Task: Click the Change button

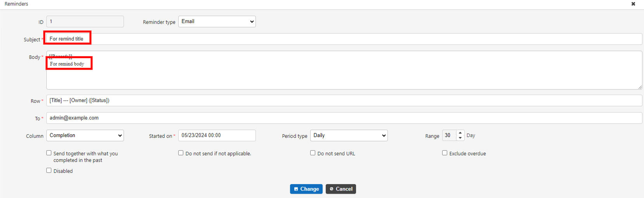Action: (306, 189)
